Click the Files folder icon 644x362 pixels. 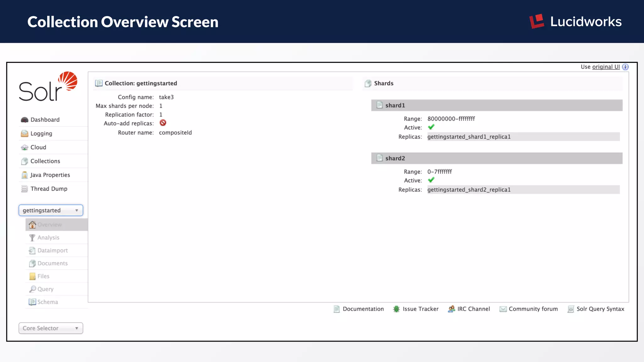coord(32,276)
